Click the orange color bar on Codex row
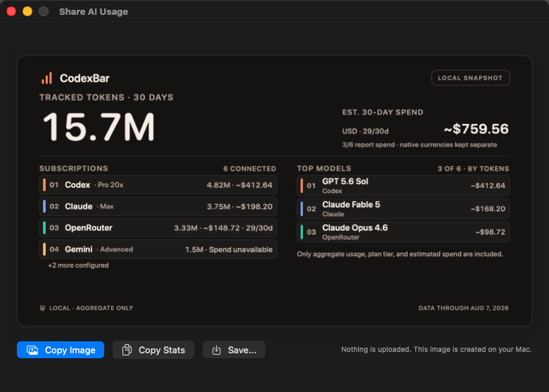This screenshot has width=549, height=392. pyautogui.click(x=44, y=185)
